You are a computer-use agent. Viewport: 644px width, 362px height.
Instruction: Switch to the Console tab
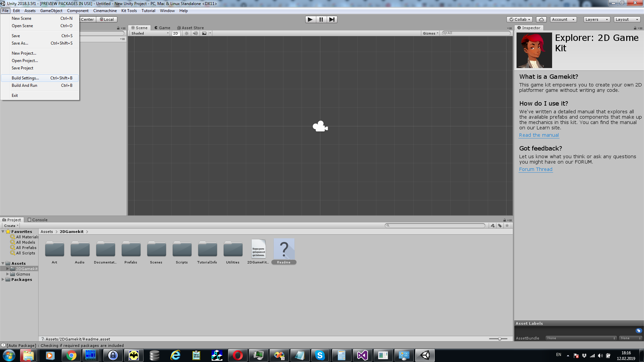click(x=38, y=220)
